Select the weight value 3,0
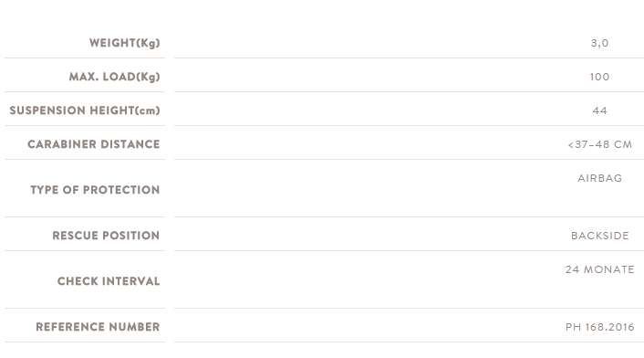This screenshot has width=644, height=358. pyautogui.click(x=599, y=43)
